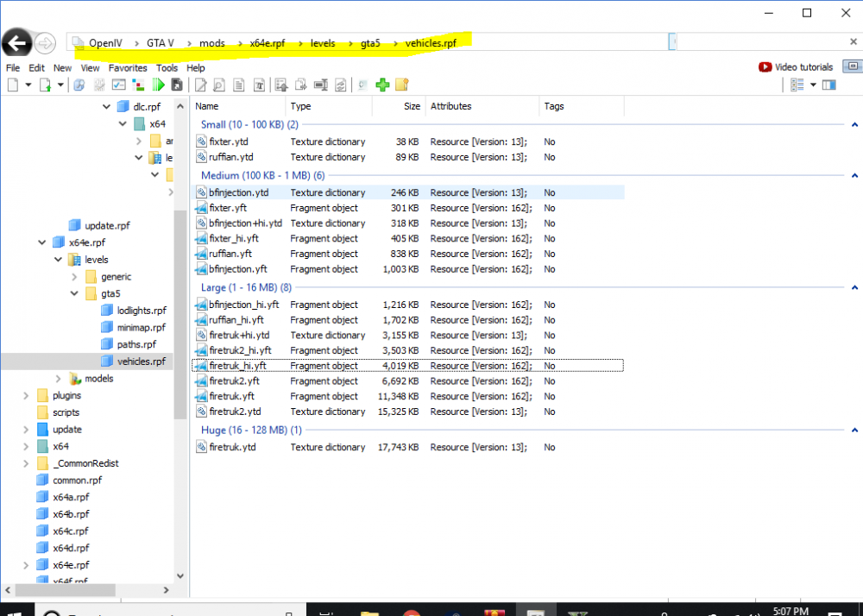Click the greyed forward navigation arrow
The height and width of the screenshot is (616, 863).
(45, 43)
